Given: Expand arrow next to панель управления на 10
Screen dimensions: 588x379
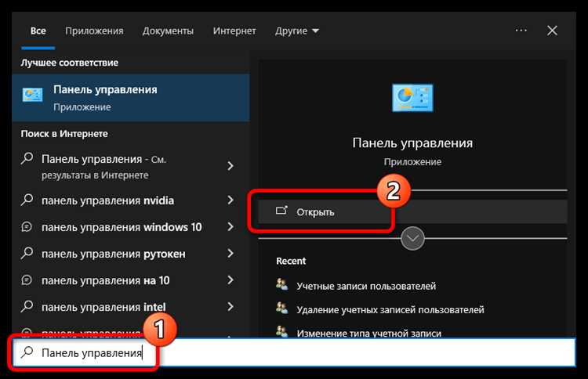Looking at the screenshot, I should 230,280.
